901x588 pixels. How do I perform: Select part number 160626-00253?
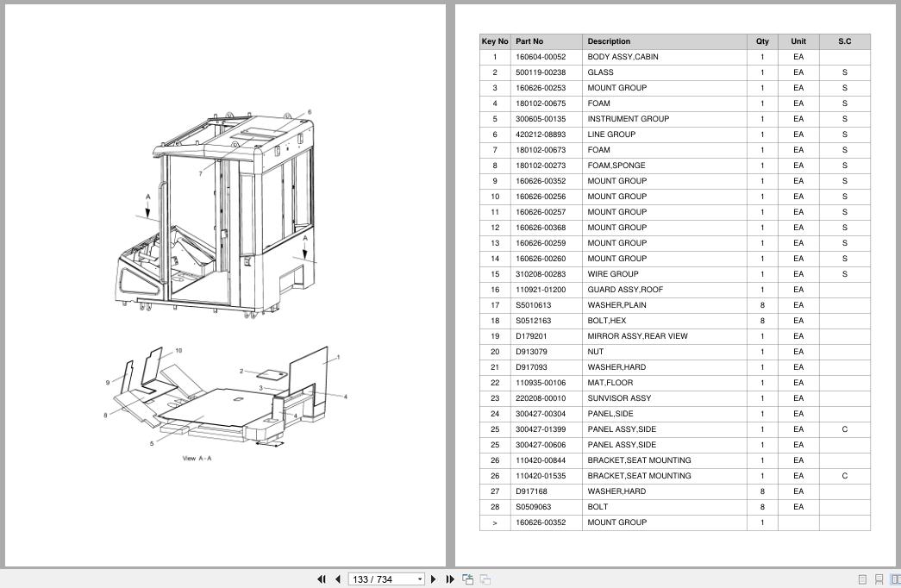(x=540, y=88)
